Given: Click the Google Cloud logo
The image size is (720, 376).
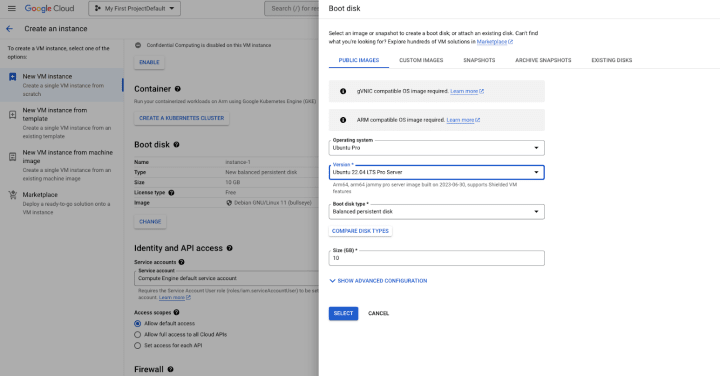Looking at the screenshot, I should click(x=49, y=8).
